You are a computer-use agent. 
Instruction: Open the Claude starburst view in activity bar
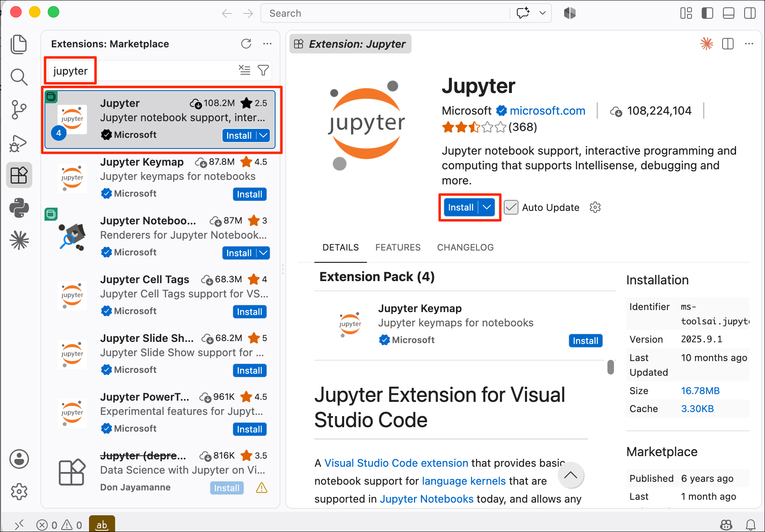point(19,240)
